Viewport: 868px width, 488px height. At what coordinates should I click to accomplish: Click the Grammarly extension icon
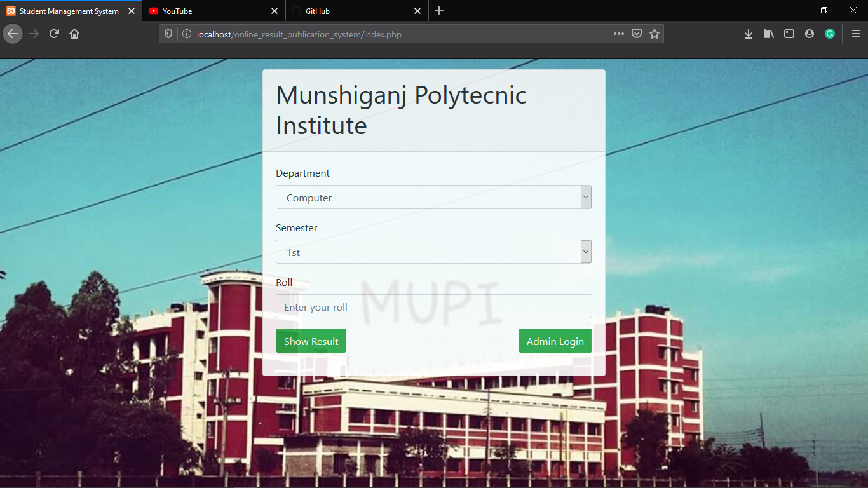pyautogui.click(x=829, y=34)
